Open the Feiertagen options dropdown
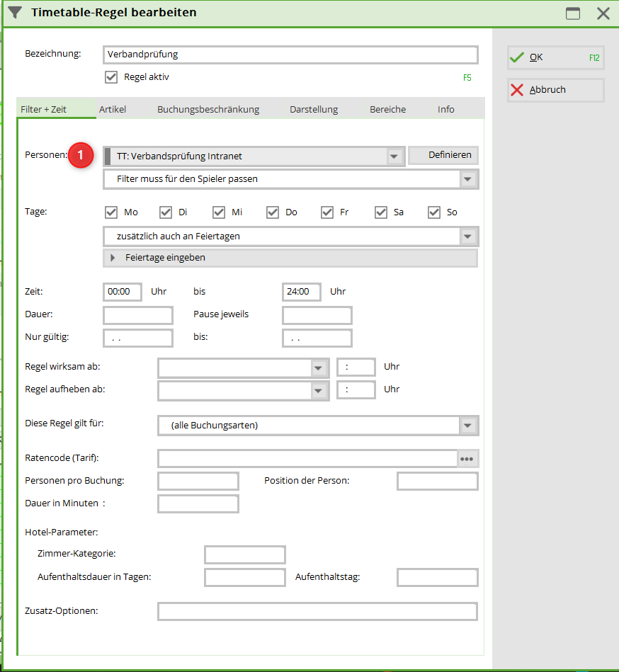 point(467,237)
